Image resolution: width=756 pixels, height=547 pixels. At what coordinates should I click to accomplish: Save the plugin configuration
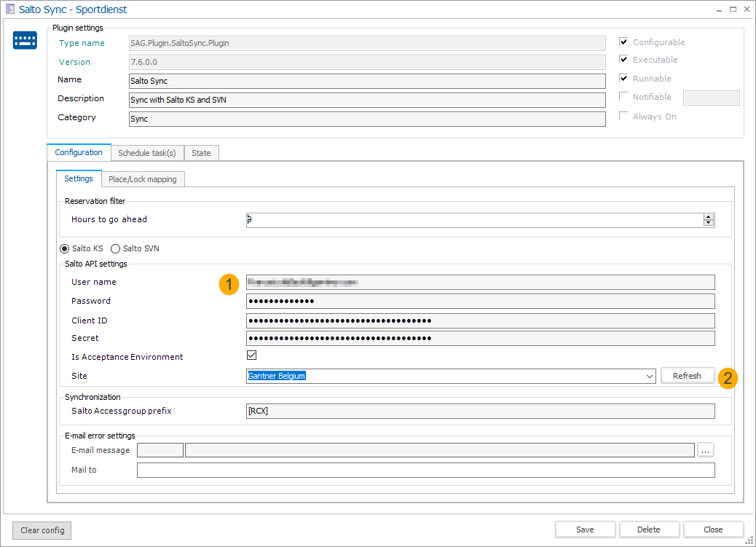coord(585,530)
